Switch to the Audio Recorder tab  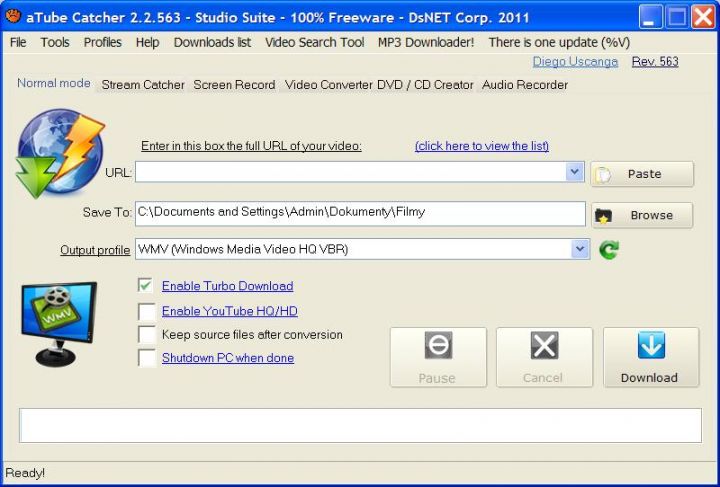click(524, 85)
